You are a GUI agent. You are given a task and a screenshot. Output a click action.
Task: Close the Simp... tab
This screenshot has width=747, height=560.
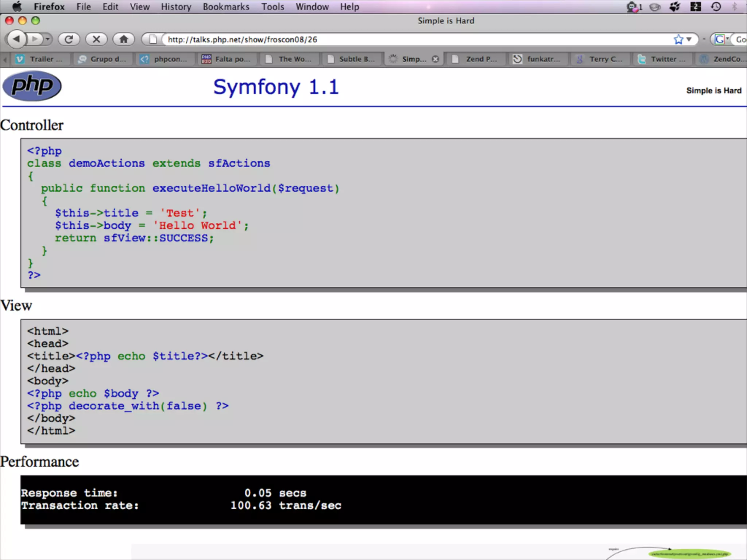click(436, 59)
